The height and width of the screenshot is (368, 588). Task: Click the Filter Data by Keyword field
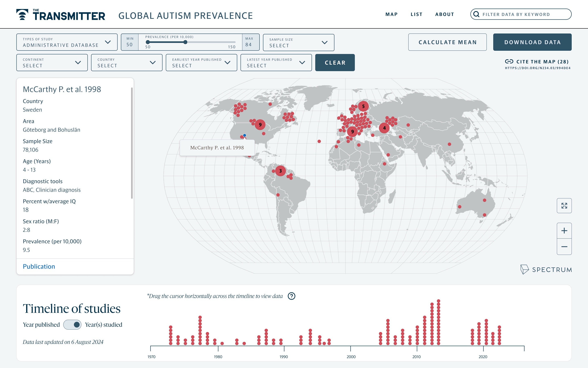point(521,14)
